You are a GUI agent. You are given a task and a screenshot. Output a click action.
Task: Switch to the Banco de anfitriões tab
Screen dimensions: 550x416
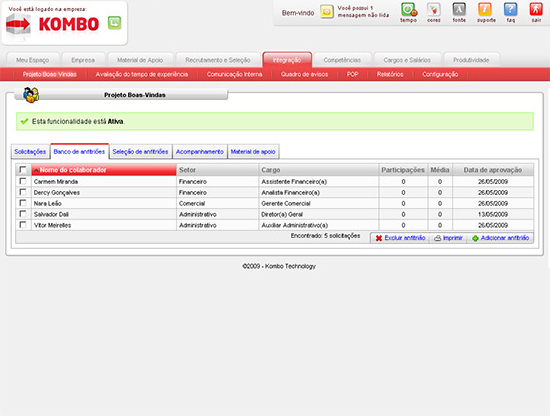[79, 152]
